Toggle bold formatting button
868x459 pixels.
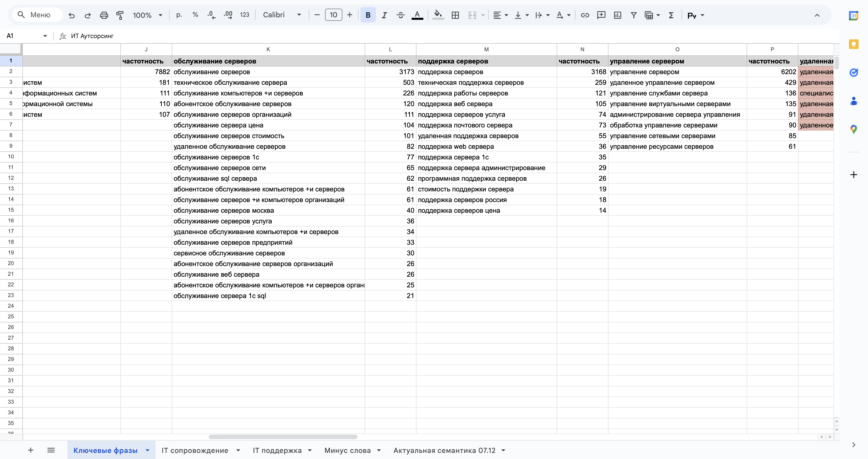pyautogui.click(x=368, y=15)
